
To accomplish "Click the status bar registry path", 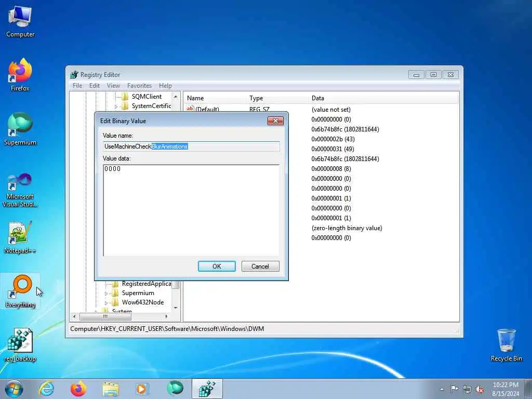I will point(167,329).
